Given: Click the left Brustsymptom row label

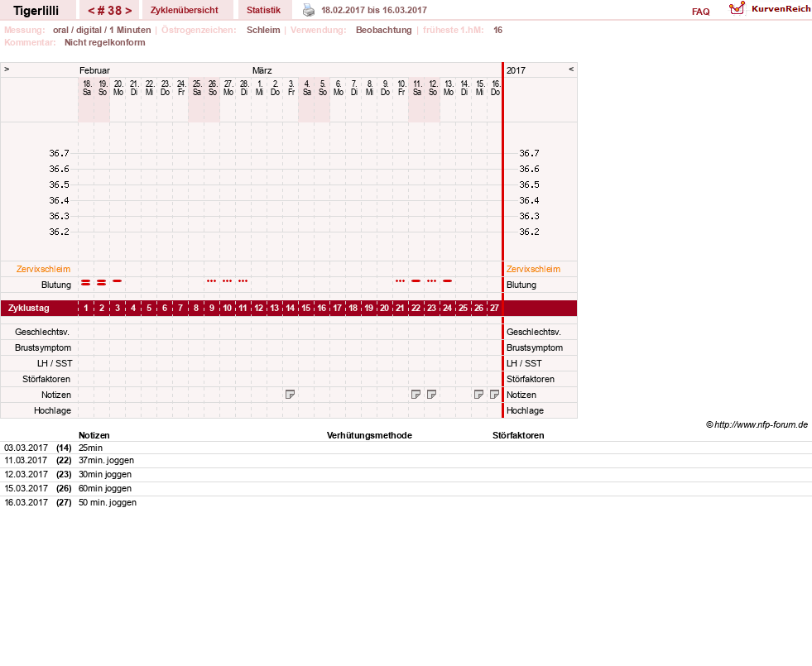Looking at the screenshot, I should 43,347.
